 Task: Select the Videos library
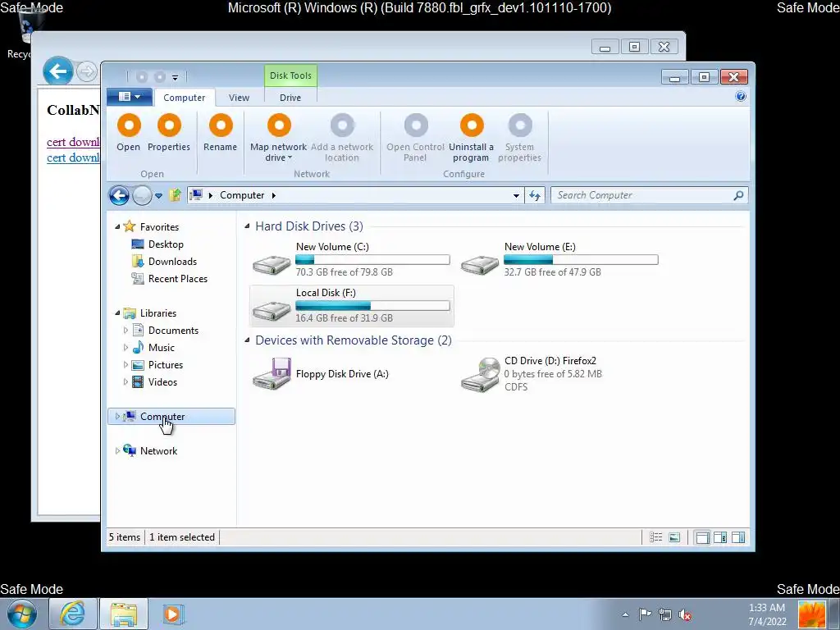pyautogui.click(x=162, y=382)
